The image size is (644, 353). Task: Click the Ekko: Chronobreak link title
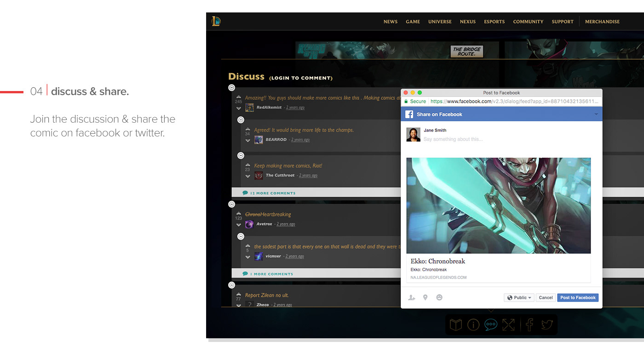[438, 261]
